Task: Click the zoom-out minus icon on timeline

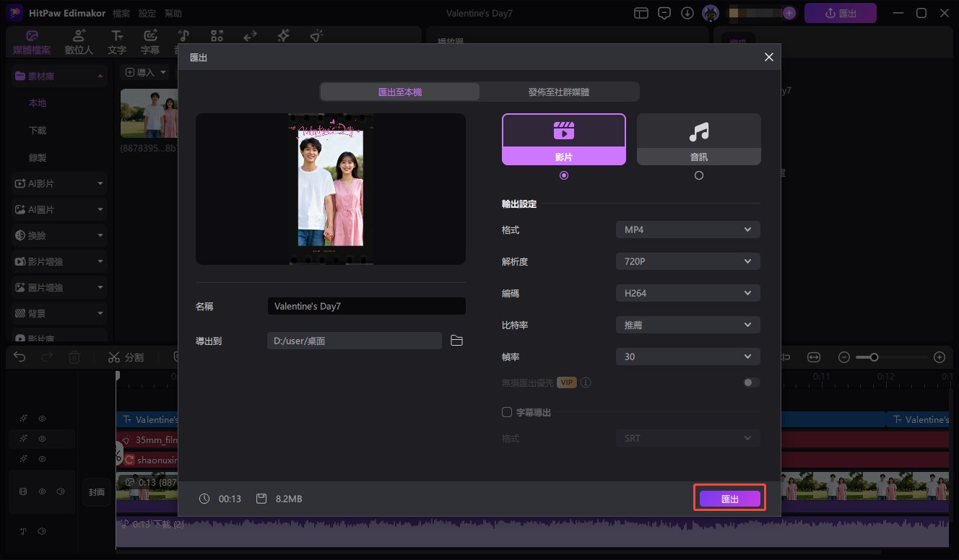Action: pos(843,357)
